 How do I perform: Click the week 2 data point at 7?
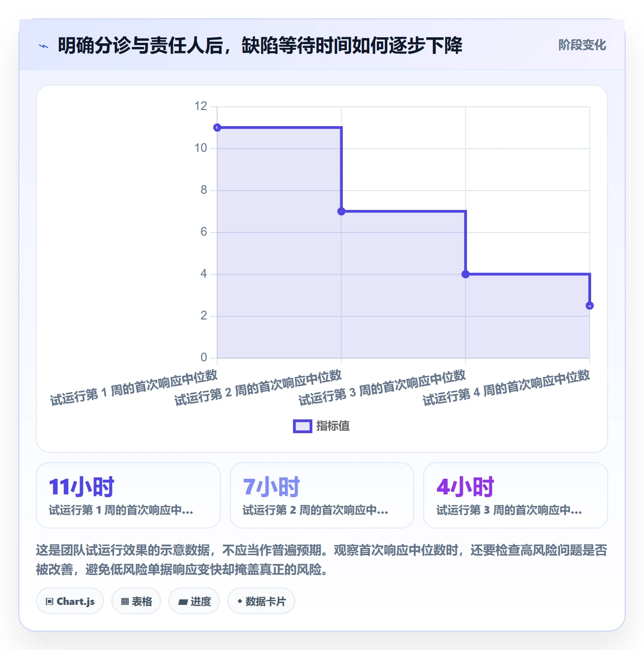(x=341, y=211)
